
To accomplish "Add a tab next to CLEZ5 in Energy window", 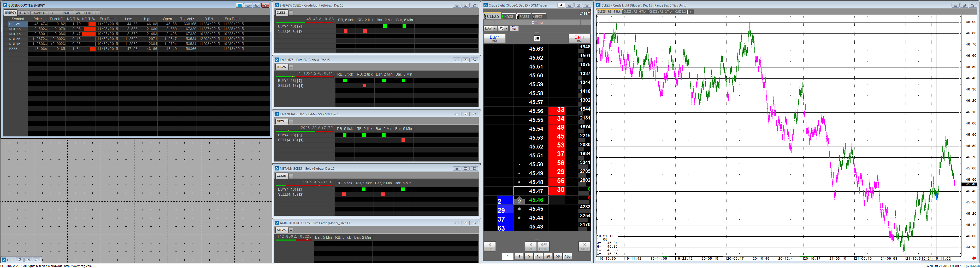I will (291, 13).
